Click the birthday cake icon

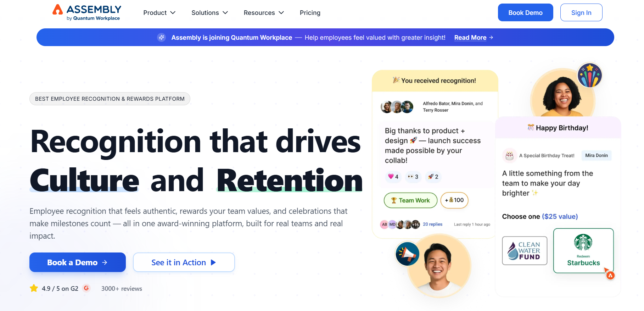(509, 155)
